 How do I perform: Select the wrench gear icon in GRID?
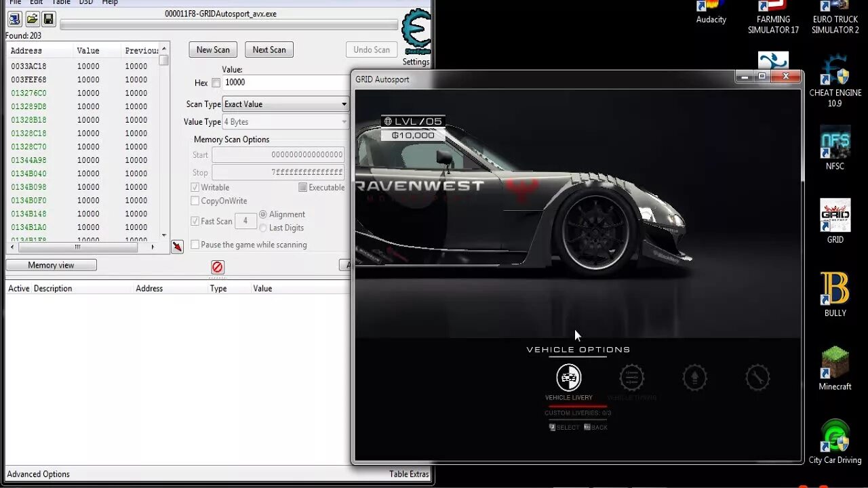click(757, 378)
